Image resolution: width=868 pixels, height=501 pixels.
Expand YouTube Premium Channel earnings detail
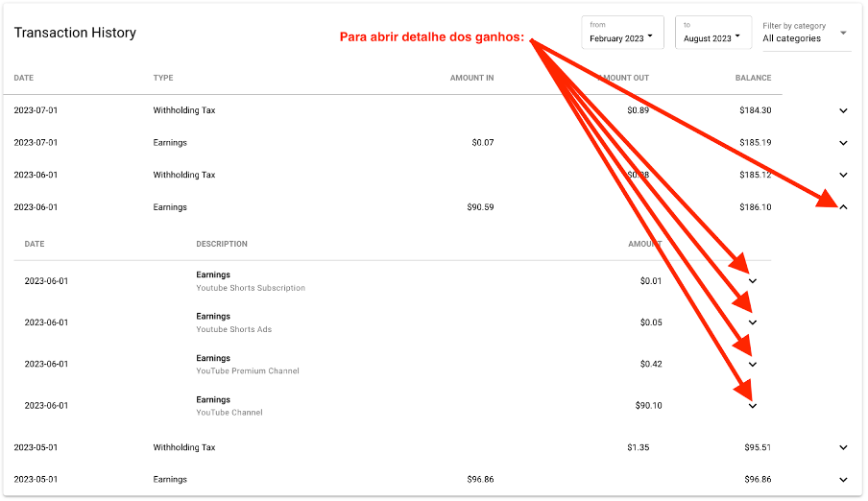point(753,365)
